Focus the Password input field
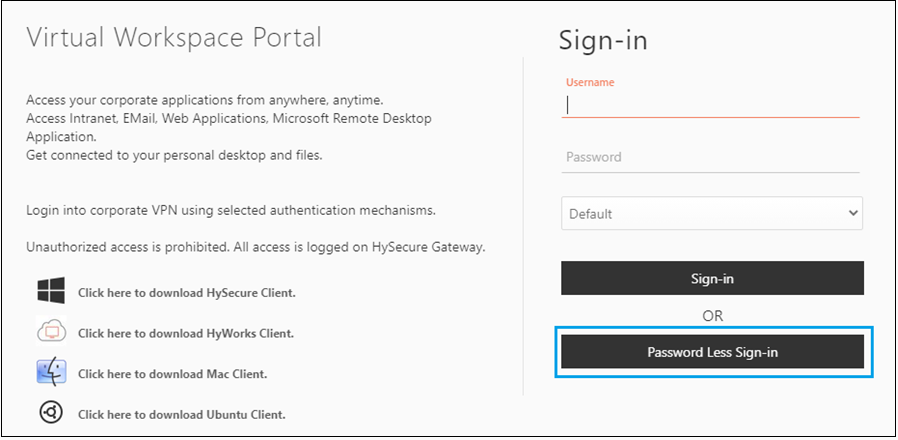Viewport: 898px width, 440px height. [711, 157]
